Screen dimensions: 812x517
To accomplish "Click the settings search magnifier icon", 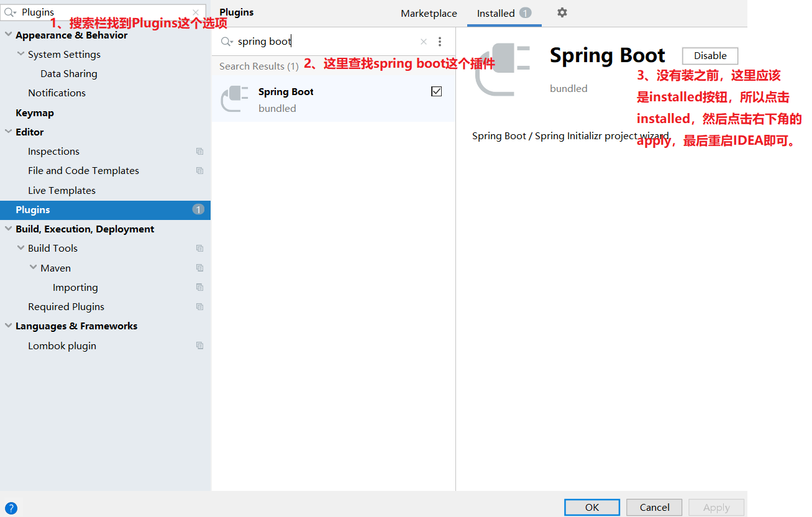I will (x=10, y=12).
